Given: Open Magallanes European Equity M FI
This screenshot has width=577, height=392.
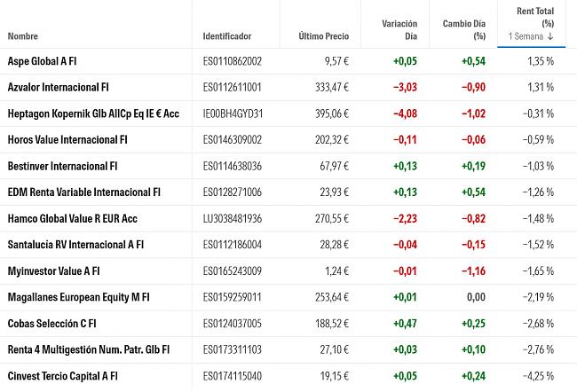Looking at the screenshot, I should 78,297.
